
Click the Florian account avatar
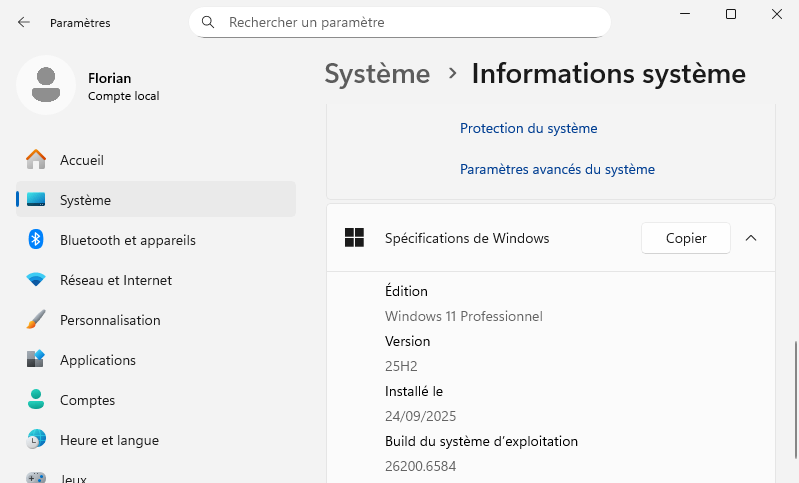[x=45, y=85]
